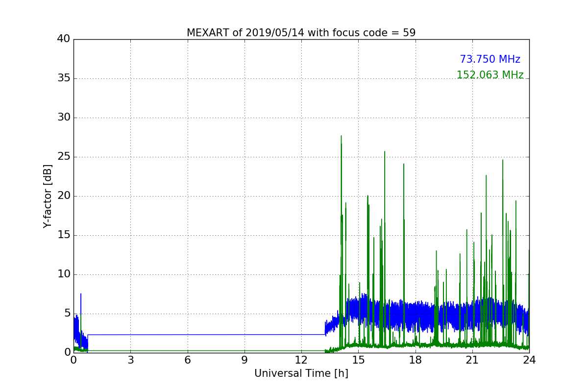Click the 'Y-factor [dB]' axis label

click(x=48, y=196)
